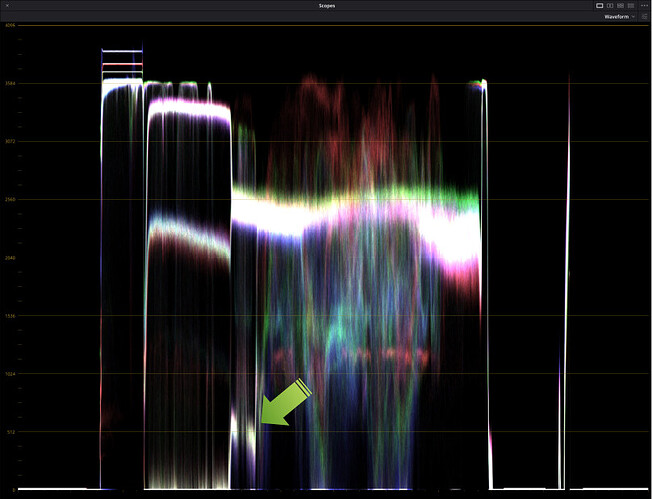Open the three-dot options menu
The width and height of the screenshot is (652, 499).
point(643,6)
